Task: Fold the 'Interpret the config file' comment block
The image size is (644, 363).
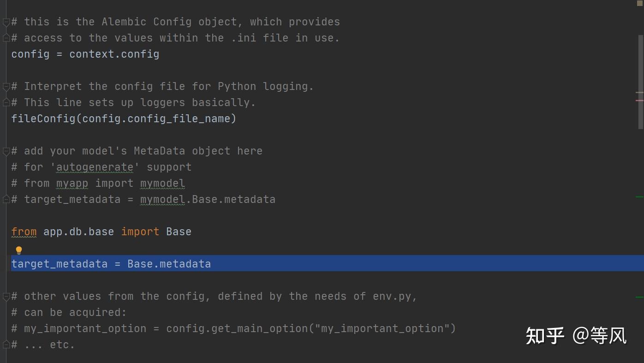Action: pyautogui.click(x=6, y=86)
